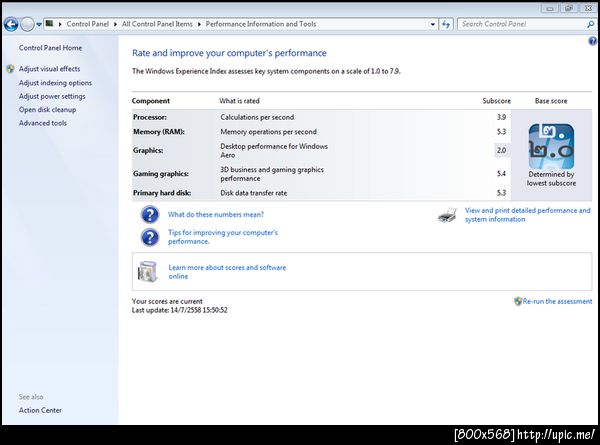This screenshot has width=600, height=445.
Task: Click Calculations per second description
Action: (x=257, y=117)
